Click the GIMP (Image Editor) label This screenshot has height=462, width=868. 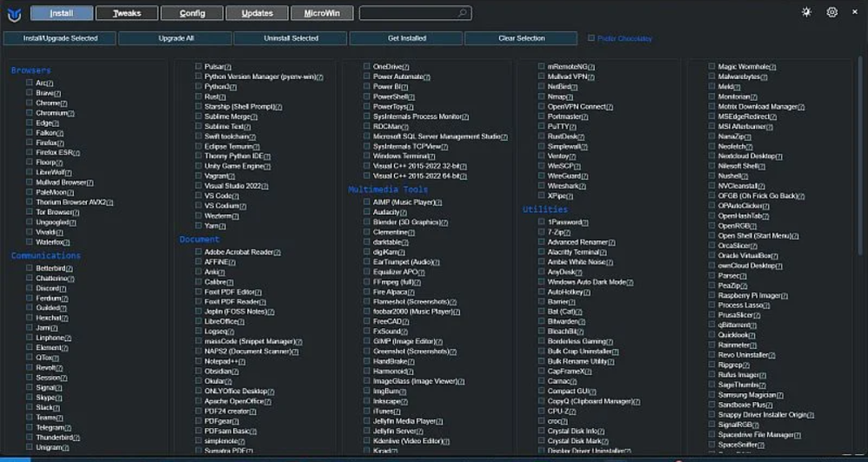pos(404,341)
